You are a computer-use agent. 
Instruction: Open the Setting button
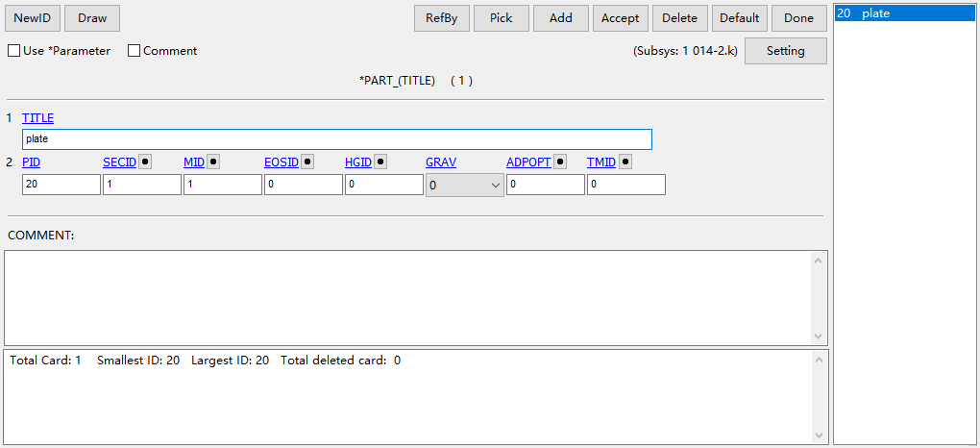(x=786, y=51)
